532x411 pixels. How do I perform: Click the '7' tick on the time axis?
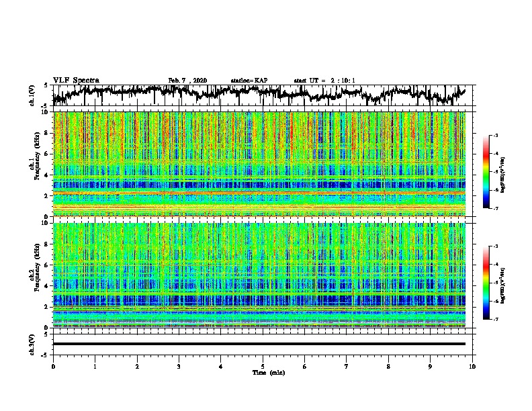click(x=347, y=367)
